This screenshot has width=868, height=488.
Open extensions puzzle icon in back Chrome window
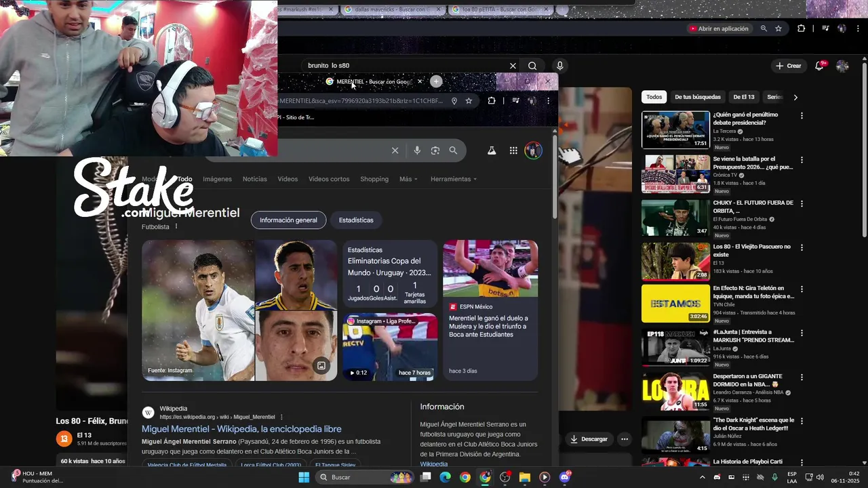pyautogui.click(x=801, y=28)
